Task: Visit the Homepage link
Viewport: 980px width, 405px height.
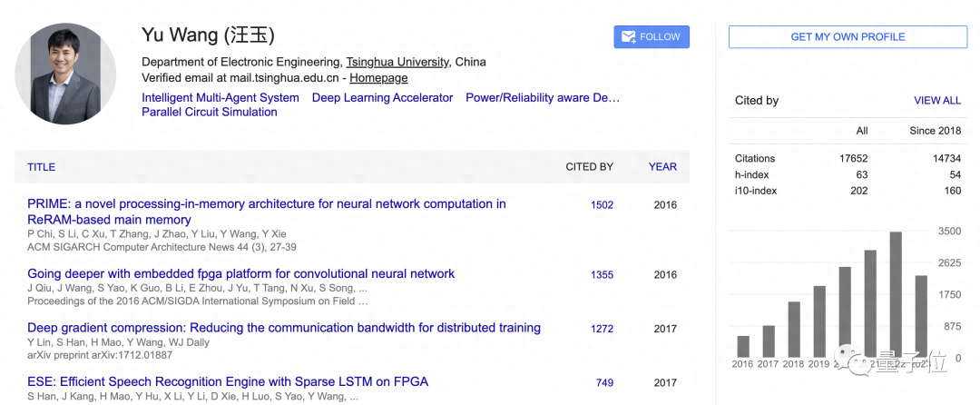Action: point(378,78)
